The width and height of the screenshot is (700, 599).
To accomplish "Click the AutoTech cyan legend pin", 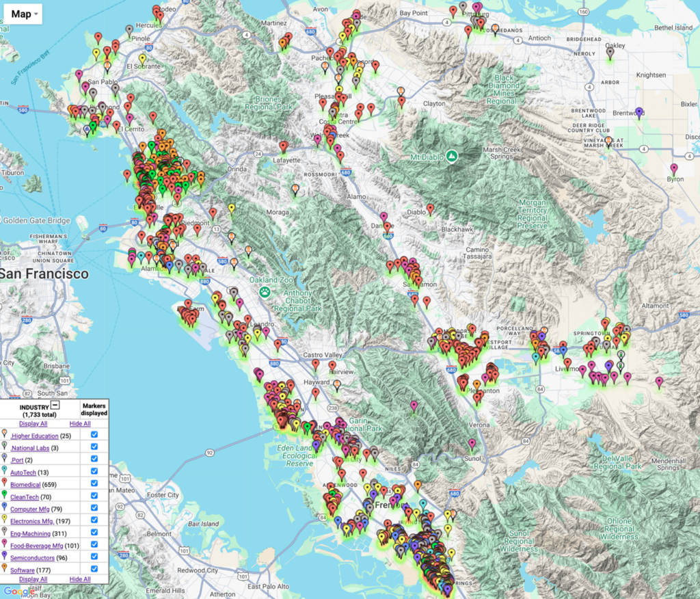I will [x=5, y=471].
